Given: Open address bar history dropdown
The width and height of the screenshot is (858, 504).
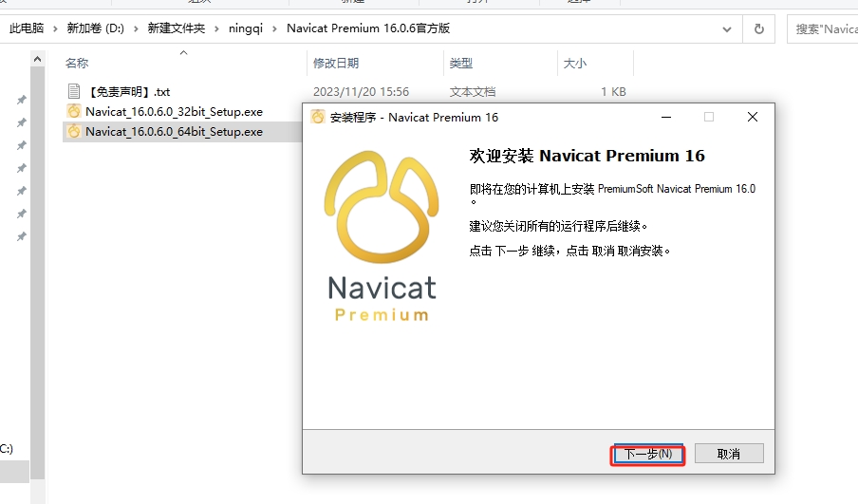Looking at the screenshot, I should [727, 29].
